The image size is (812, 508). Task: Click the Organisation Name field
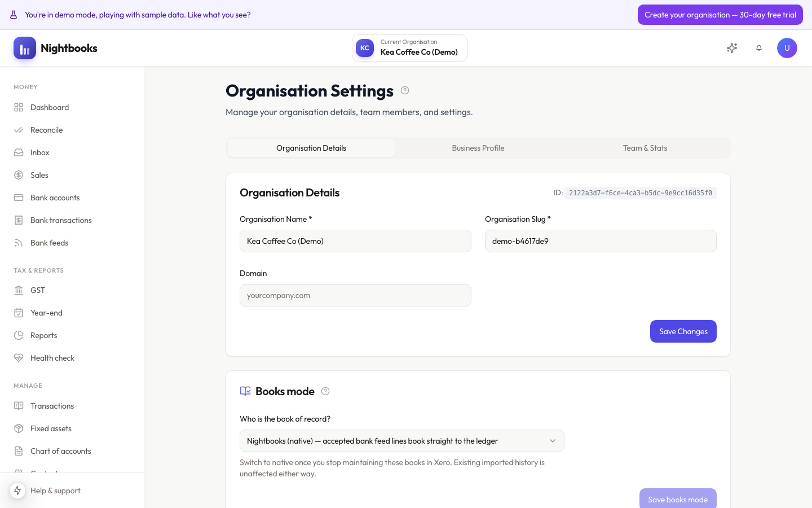coord(355,241)
